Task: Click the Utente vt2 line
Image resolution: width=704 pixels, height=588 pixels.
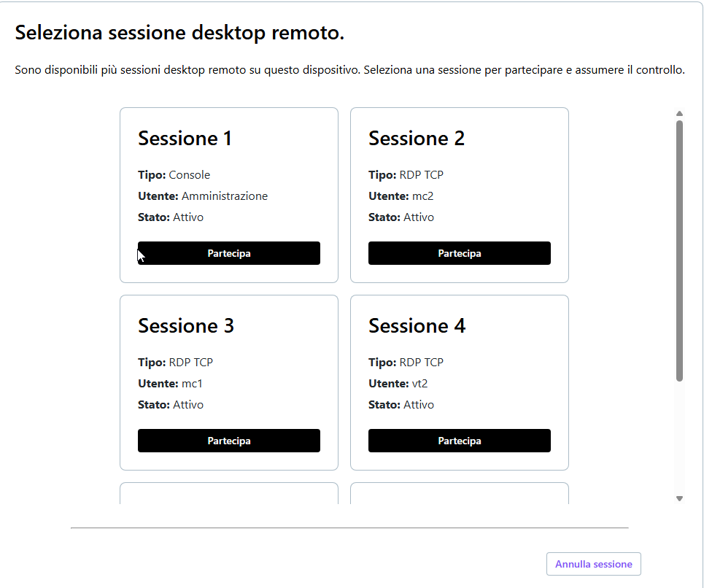Action: tap(398, 384)
